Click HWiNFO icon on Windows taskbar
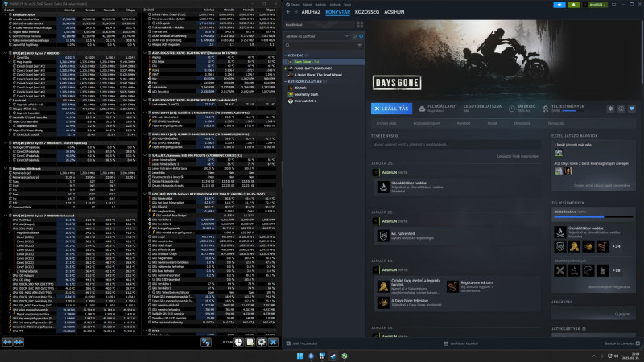 (x=322, y=356)
